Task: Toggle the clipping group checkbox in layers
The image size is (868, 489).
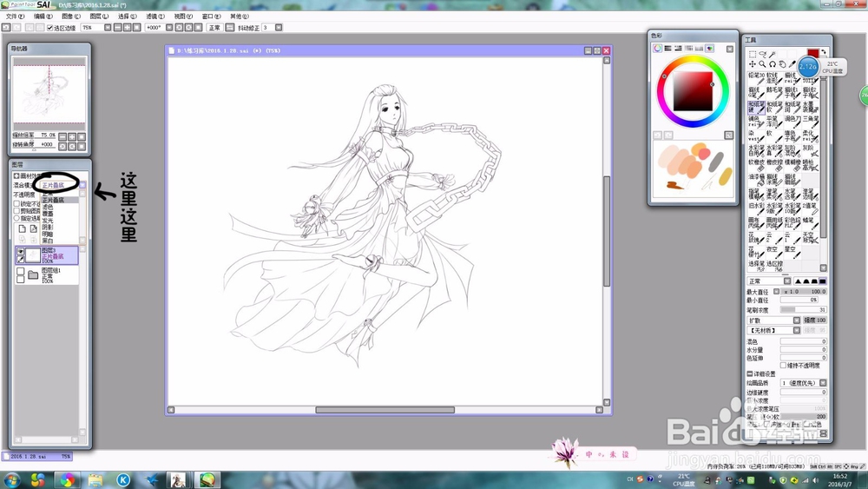Action: coord(16,210)
